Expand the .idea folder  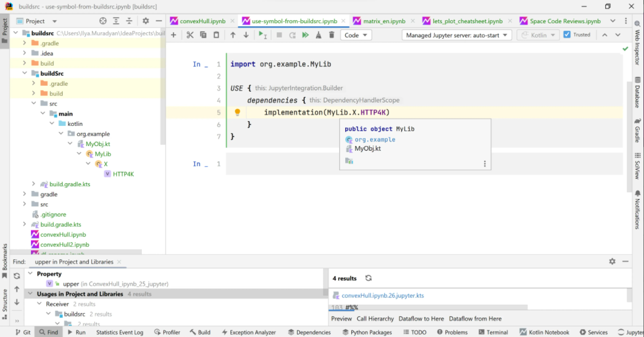(24, 53)
